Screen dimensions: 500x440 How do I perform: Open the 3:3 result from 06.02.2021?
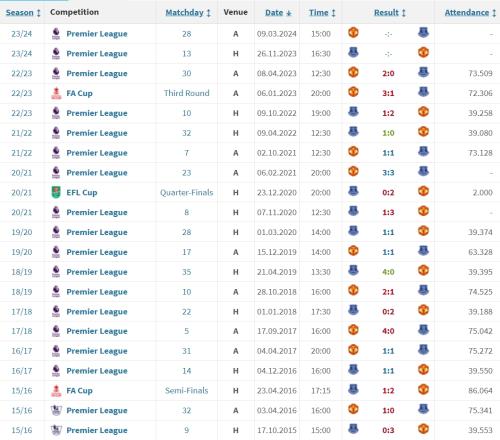pos(388,173)
